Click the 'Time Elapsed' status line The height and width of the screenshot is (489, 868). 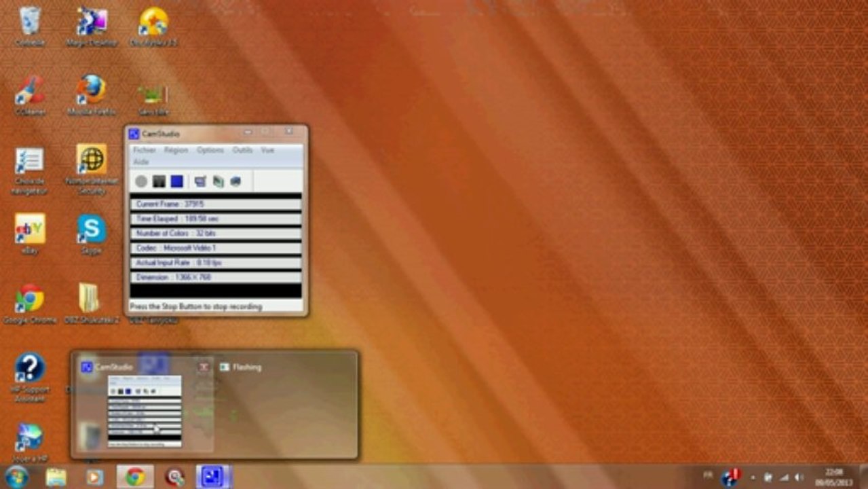(215, 219)
